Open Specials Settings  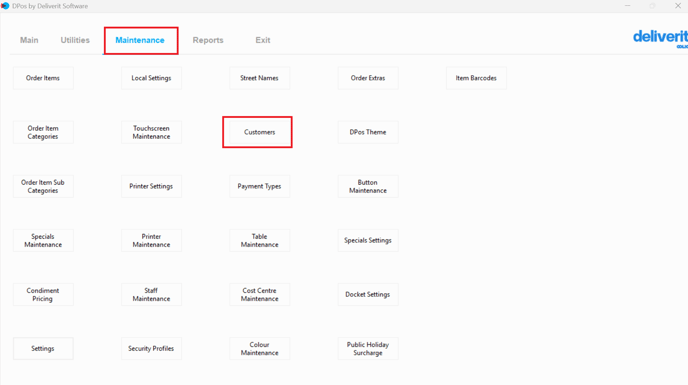point(368,240)
